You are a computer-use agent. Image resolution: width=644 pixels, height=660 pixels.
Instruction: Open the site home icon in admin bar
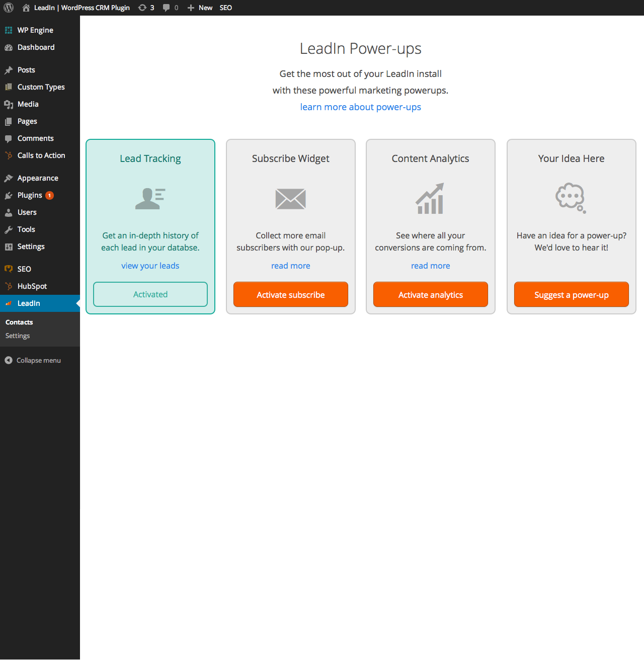(26, 8)
